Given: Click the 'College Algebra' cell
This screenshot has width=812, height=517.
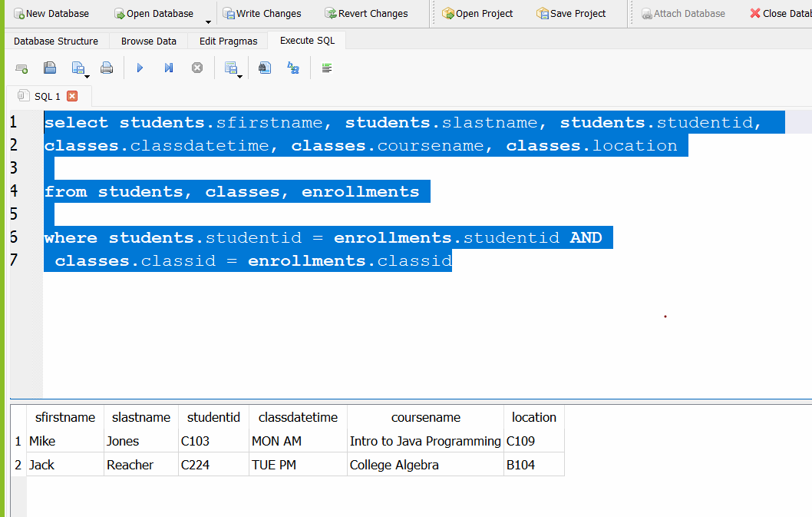Looking at the screenshot, I should (x=426, y=465).
